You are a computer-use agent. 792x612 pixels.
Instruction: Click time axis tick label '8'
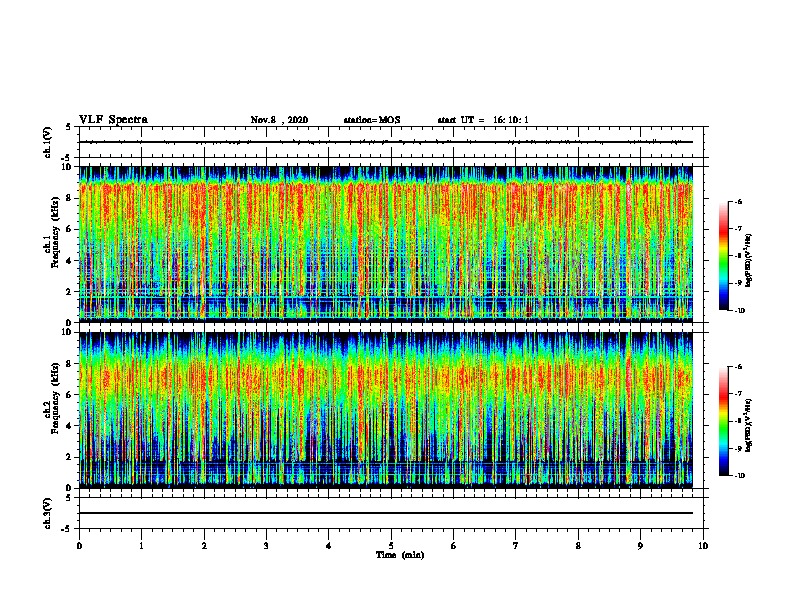578,546
